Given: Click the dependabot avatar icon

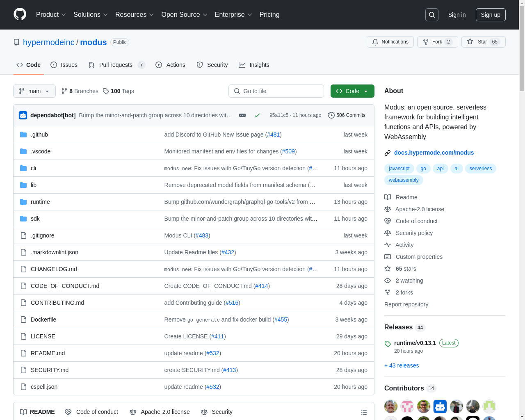Looking at the screenshot, I should pos(23,115).
